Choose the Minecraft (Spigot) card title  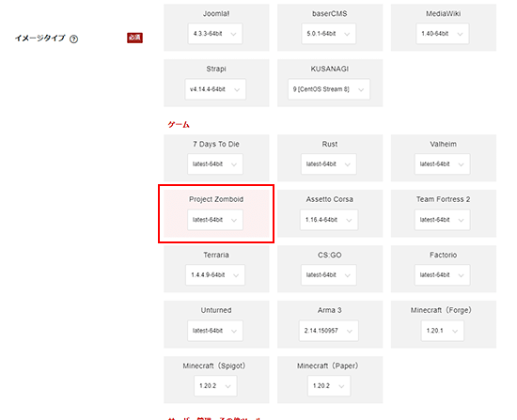coord(214,366)
